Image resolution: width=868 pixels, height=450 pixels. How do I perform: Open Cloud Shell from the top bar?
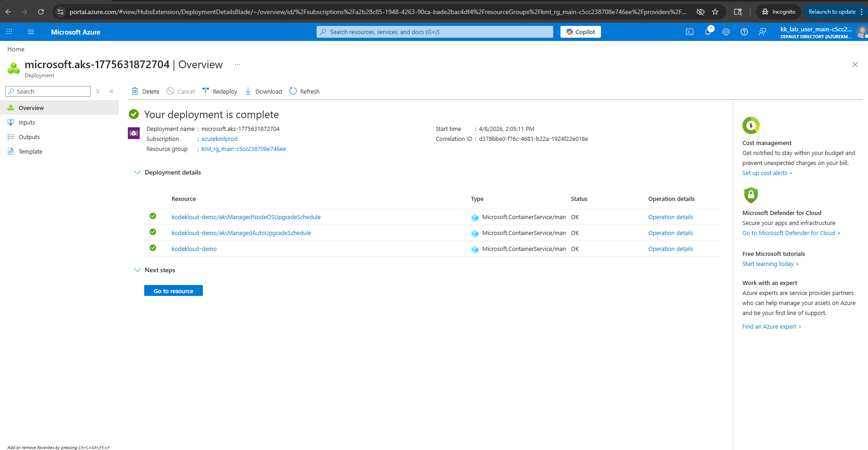click(x=690, y=32)
